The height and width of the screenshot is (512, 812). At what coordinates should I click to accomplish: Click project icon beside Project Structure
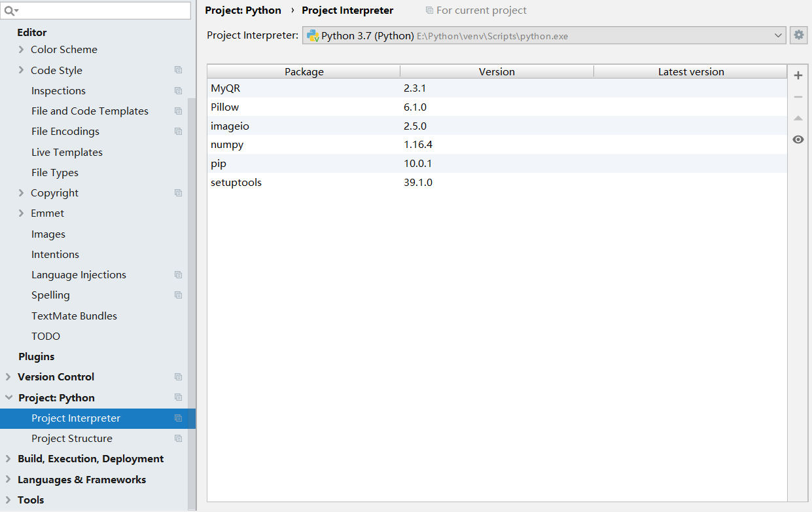coord(178,438)
